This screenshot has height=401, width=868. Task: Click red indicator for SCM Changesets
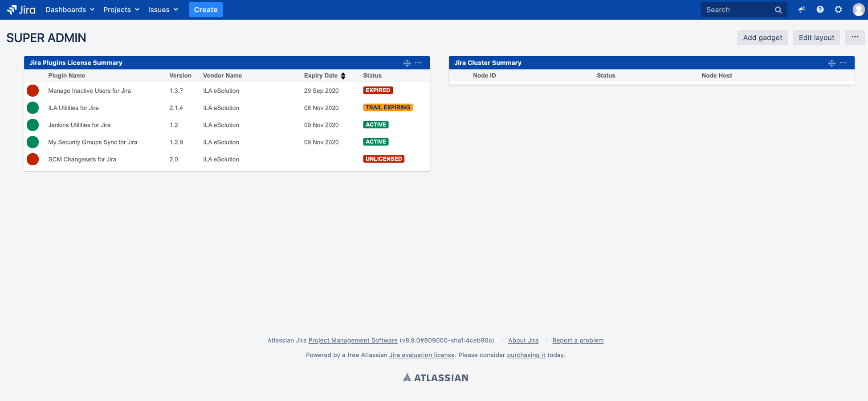33,159
